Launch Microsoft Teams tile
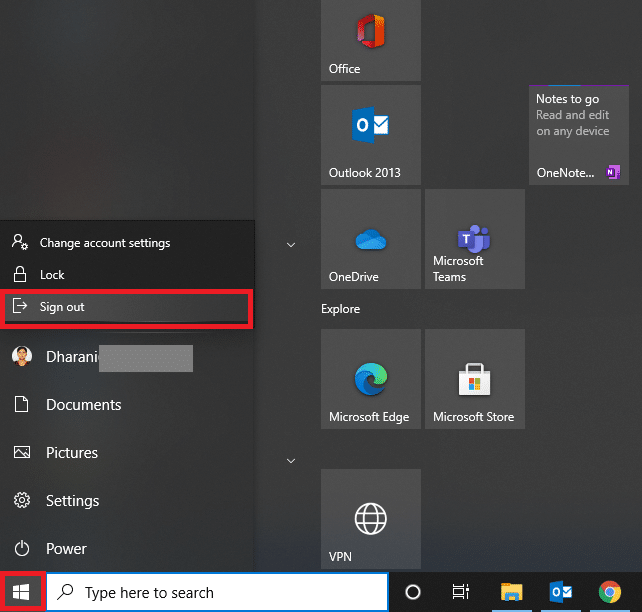Viewport: 642px width, 612px height. pos(474,239)
